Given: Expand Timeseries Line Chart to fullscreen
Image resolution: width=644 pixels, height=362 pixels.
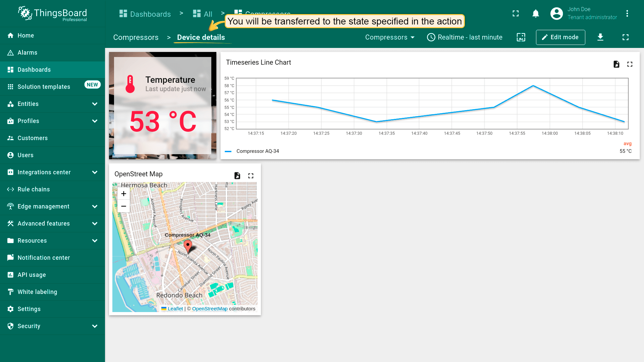Looking at the screenshot, I should (630, 64).
